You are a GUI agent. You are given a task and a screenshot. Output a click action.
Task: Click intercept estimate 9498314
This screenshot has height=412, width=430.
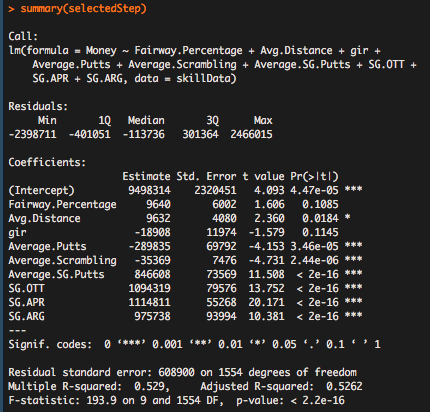pos(149,190)
